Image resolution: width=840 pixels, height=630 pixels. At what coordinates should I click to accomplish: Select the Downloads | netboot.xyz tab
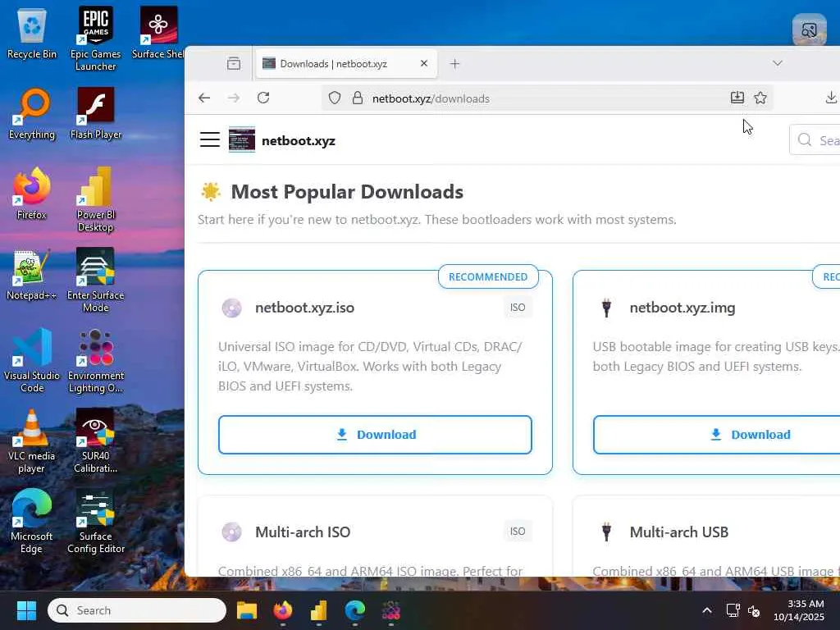(346, 64)
